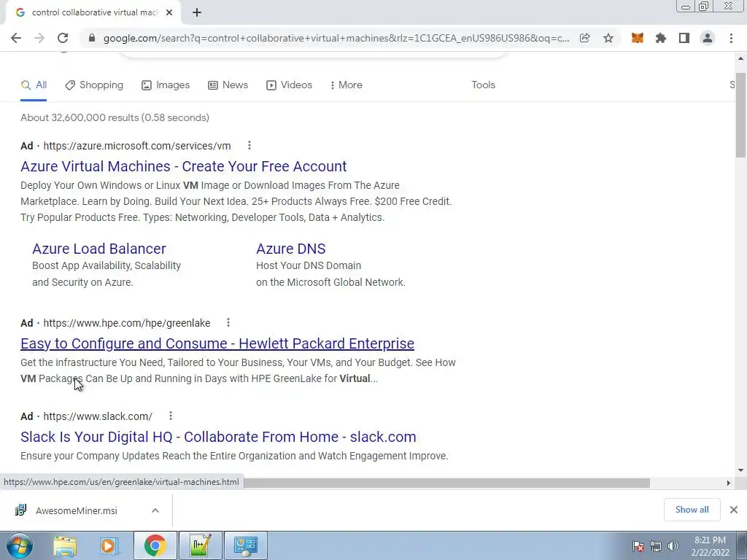The width and height of the screenshot is (747, 560).
Task: Open the volume speaker tray icon
Action: tap(673, 546)
